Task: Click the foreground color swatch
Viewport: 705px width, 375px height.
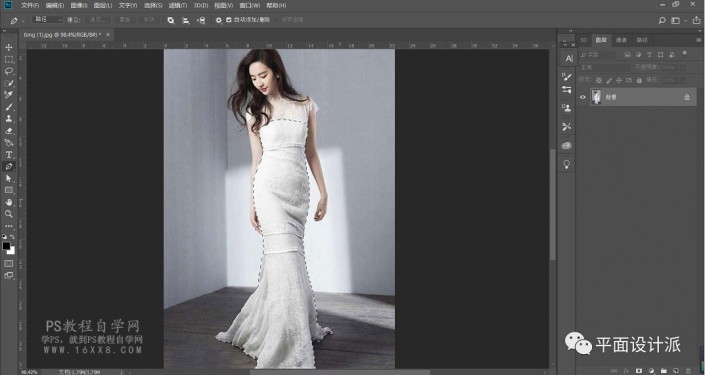Action: click(6, 246)
